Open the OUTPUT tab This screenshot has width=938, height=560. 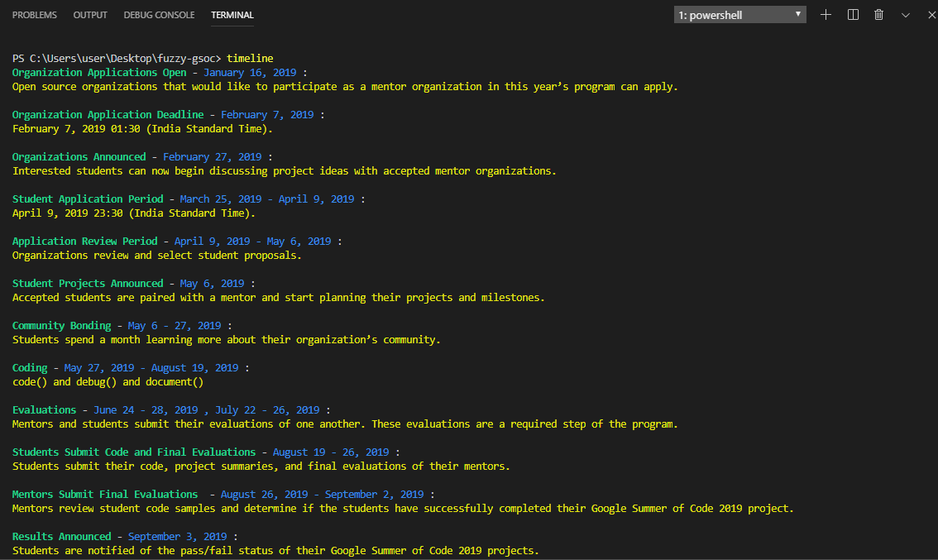(89, 15)
